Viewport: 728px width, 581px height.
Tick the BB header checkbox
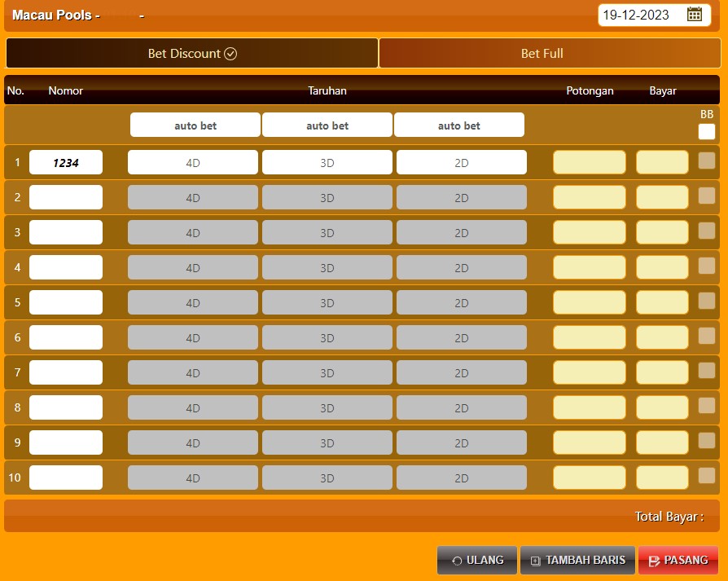(706, 131)
